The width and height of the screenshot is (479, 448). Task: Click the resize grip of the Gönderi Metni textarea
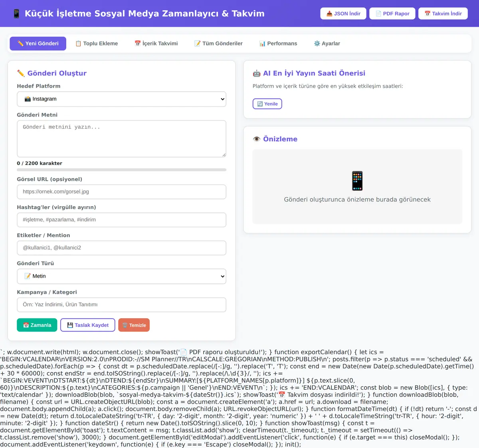coord(224,155)
